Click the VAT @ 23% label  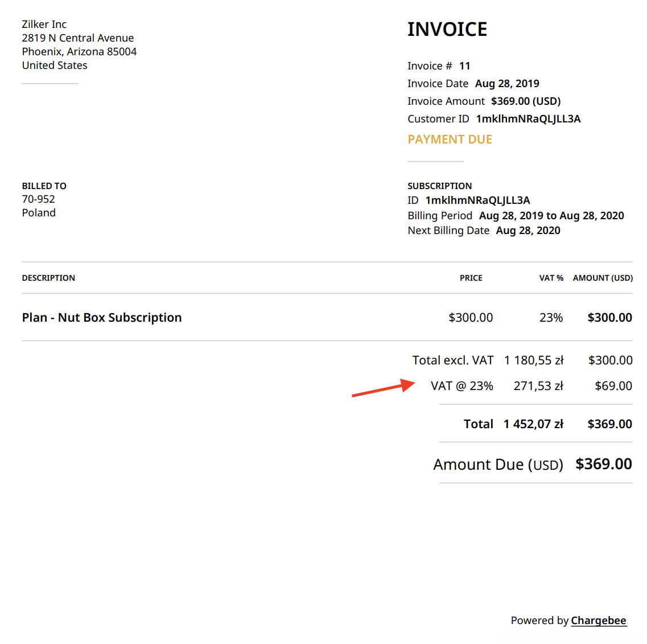pyautogui.click(x=461, y=386)
